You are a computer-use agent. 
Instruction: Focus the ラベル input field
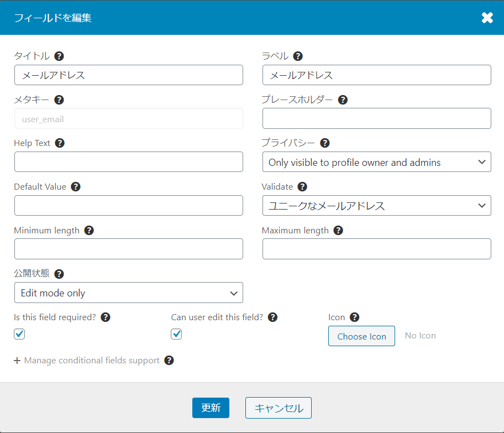[x=377, y=75]
